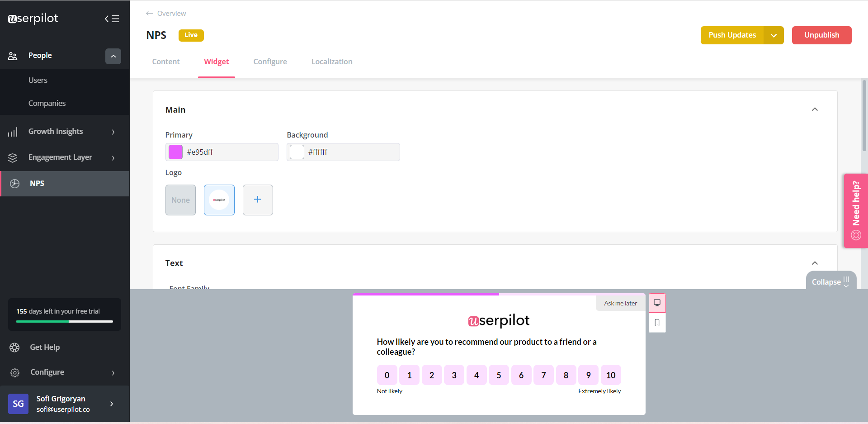Switch preview to desktop view icon

pos(657,303)
